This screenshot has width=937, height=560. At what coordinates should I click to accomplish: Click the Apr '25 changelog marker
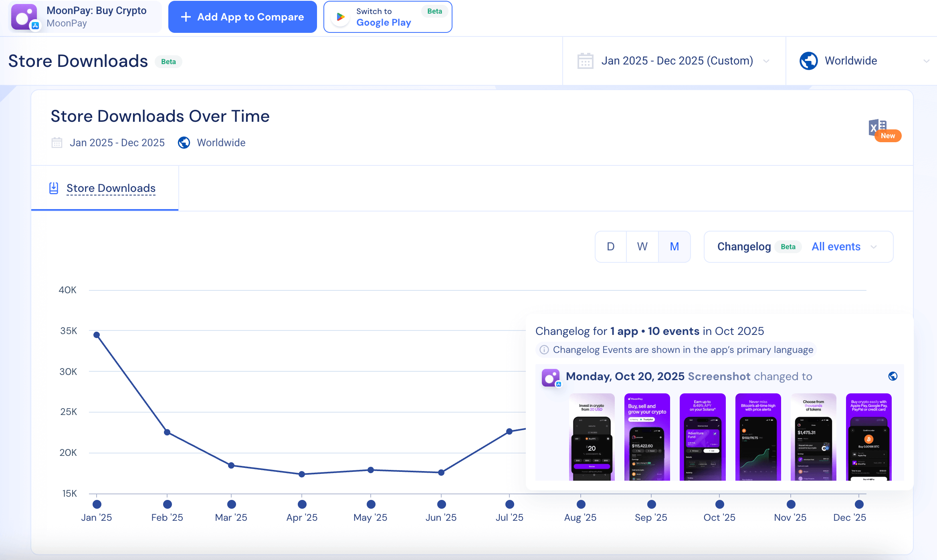pos(302,504)
